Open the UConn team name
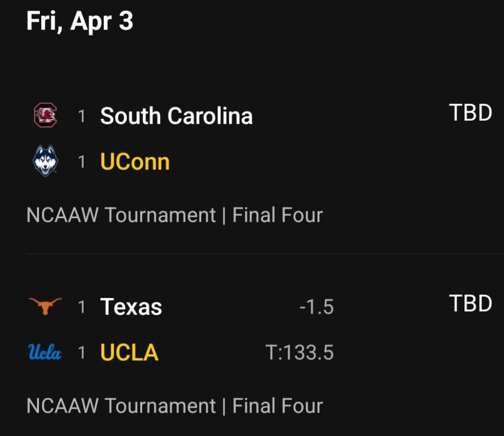The width and height of the screenshot is (504, 436). (135, 162)
